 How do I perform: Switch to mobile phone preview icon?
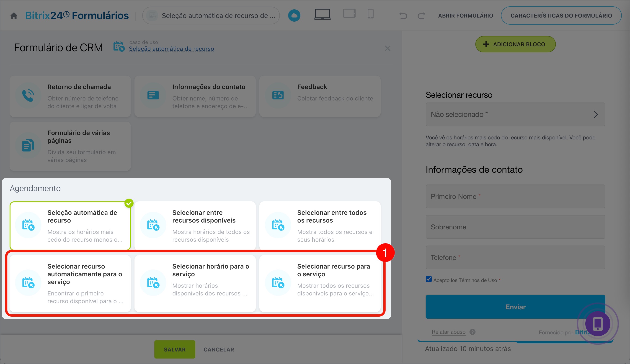pos(370,13)
